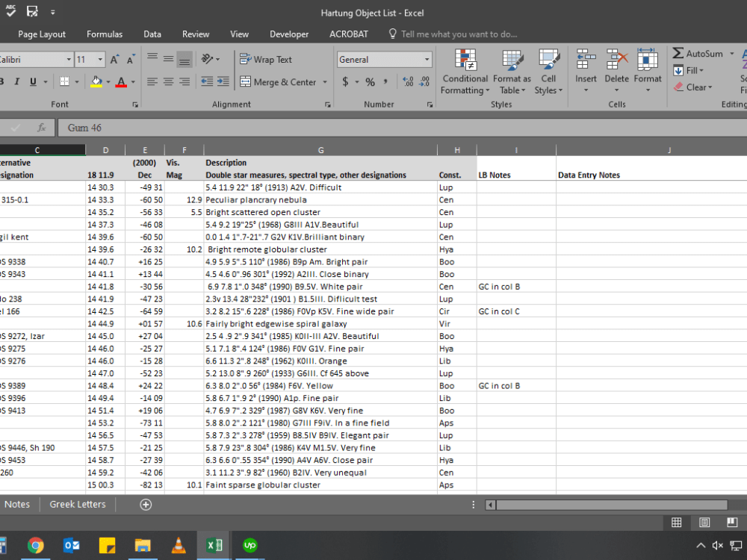Image resolution: width=747 pixels, height=560 pixels.
Task: Click the formula bar containing Gum 46
Action: point(402,128)
